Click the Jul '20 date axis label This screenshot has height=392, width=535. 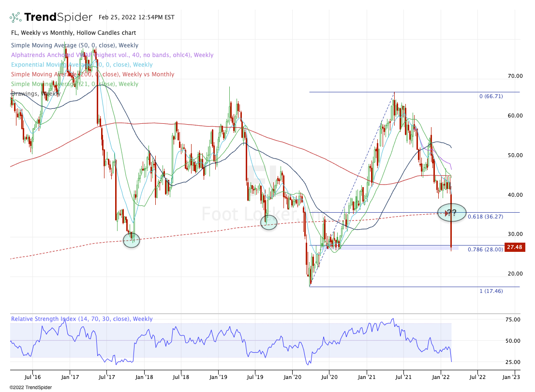(329, 377)
